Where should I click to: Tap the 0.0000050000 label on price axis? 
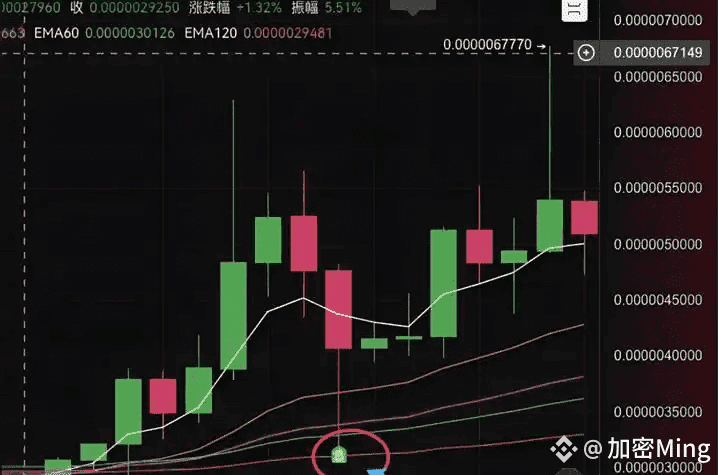tap(658, 244)
